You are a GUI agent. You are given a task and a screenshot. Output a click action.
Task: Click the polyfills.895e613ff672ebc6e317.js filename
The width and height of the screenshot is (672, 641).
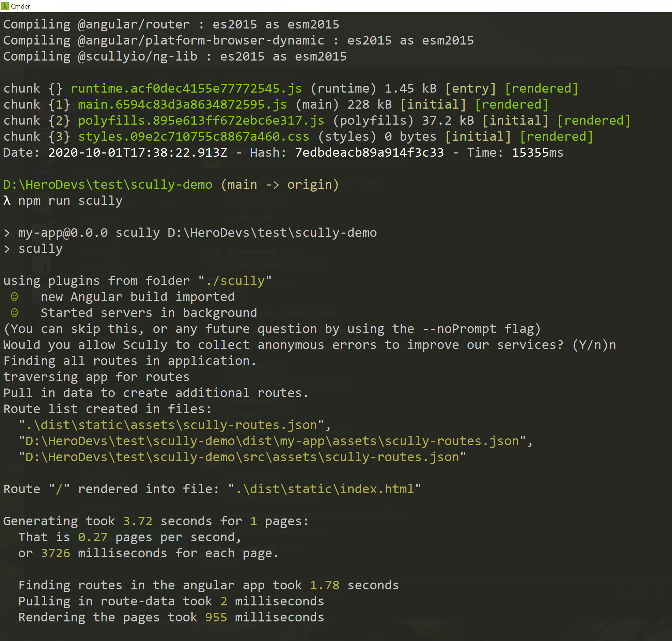(x=201, y=120)
